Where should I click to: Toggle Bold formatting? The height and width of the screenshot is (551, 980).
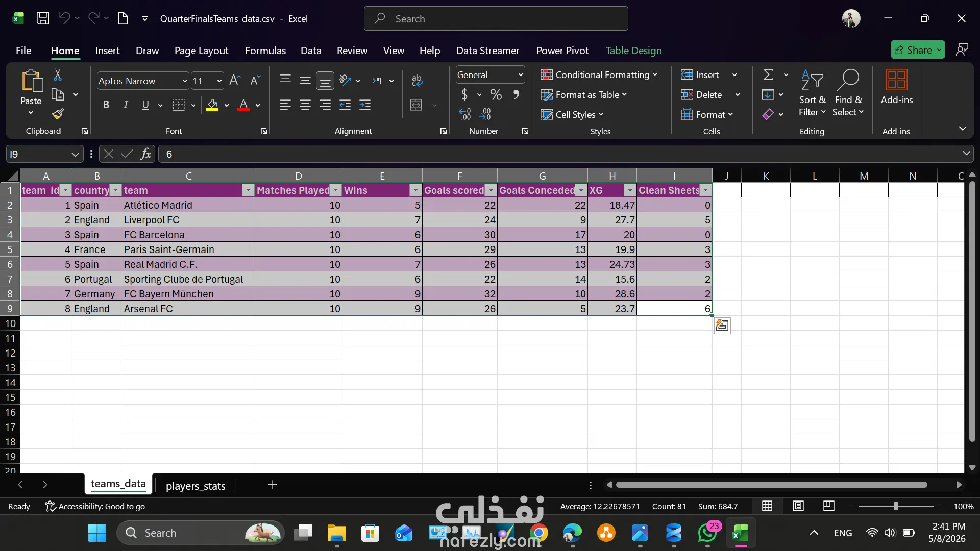106,105
